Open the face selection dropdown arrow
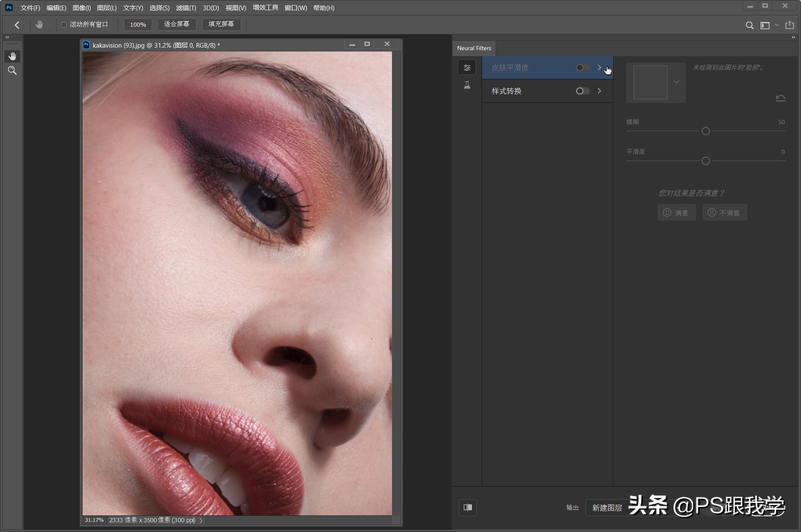The width and height of the screenshot is (801, 532). [676, 82]
